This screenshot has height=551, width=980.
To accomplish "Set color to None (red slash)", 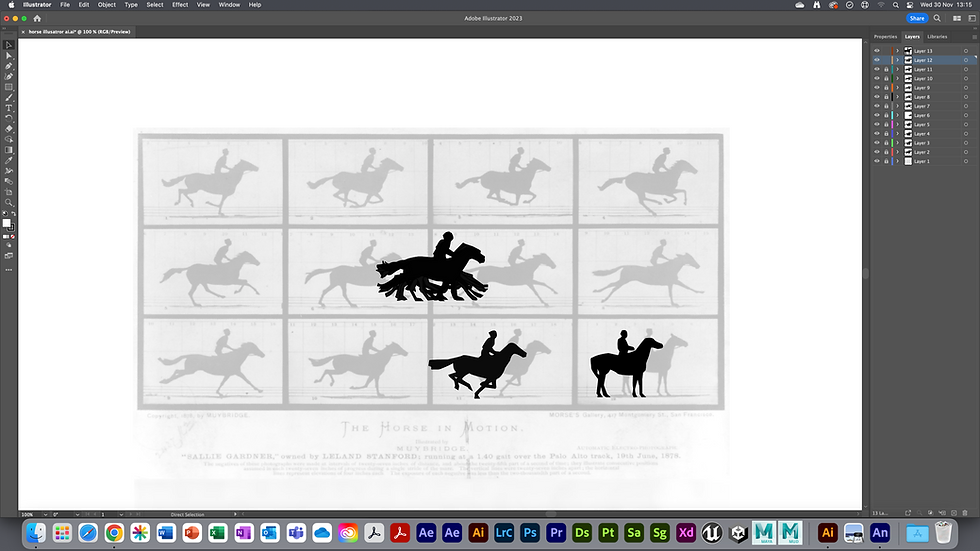I will pos(12,237).
